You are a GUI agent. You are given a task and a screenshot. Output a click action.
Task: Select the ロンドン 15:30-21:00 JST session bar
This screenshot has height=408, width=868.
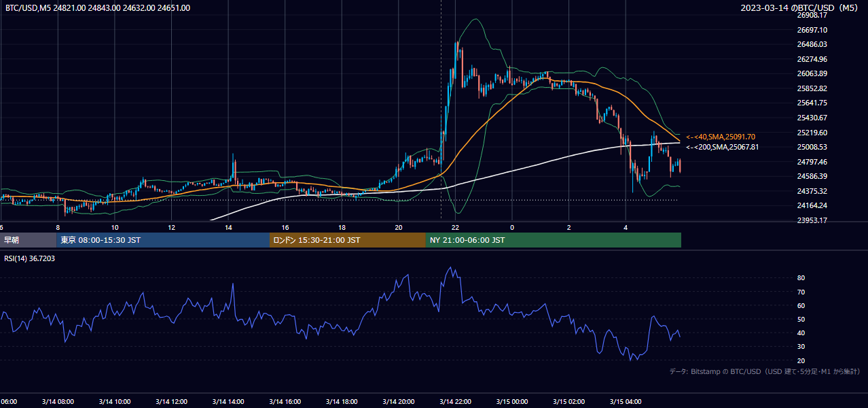coord(348,240)
